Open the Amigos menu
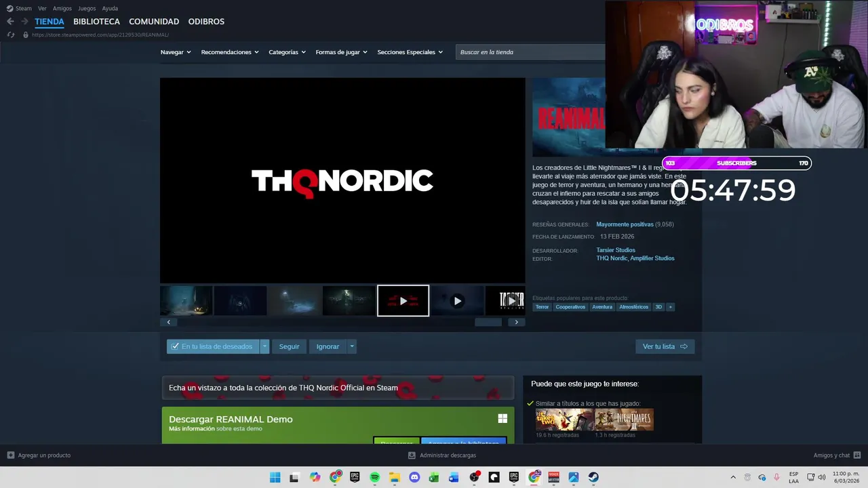The image size is (868, 488). point(62,8)
